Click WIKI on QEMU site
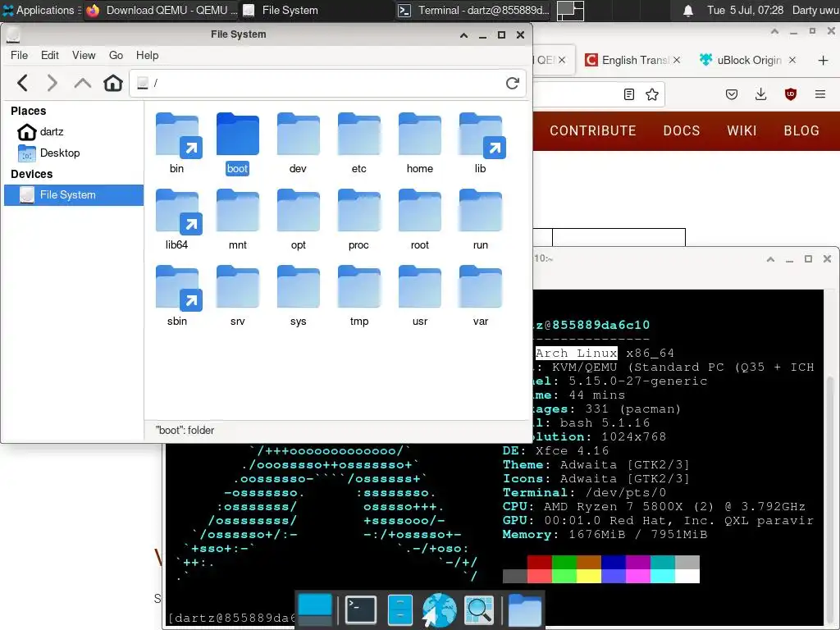 [x=742, y=130]
